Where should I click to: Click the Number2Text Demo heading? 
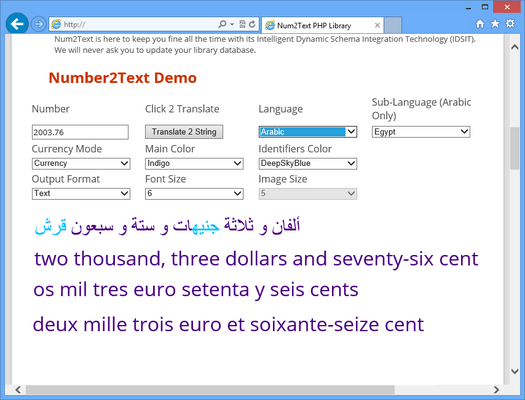(x=123, y=78)
